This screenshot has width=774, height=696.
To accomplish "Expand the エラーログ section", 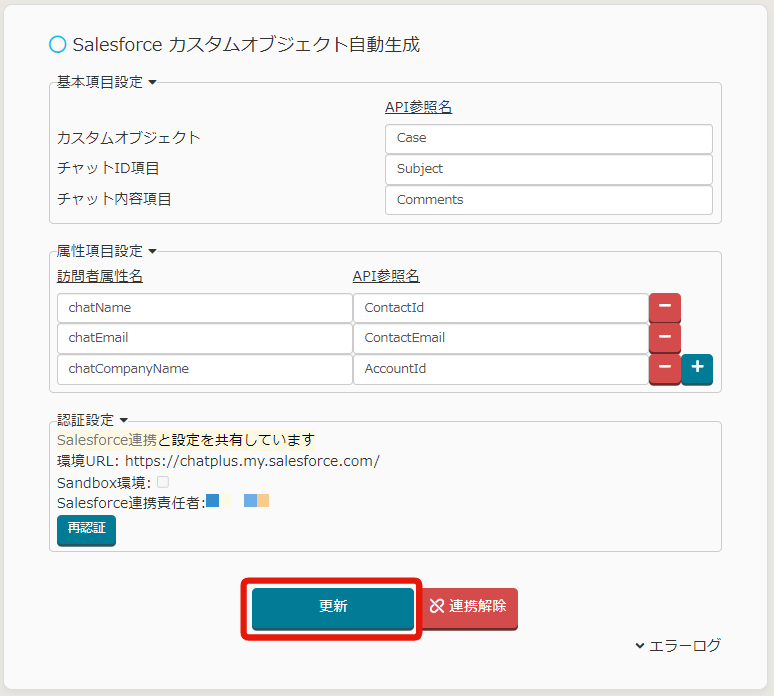I will pos(678,646).
